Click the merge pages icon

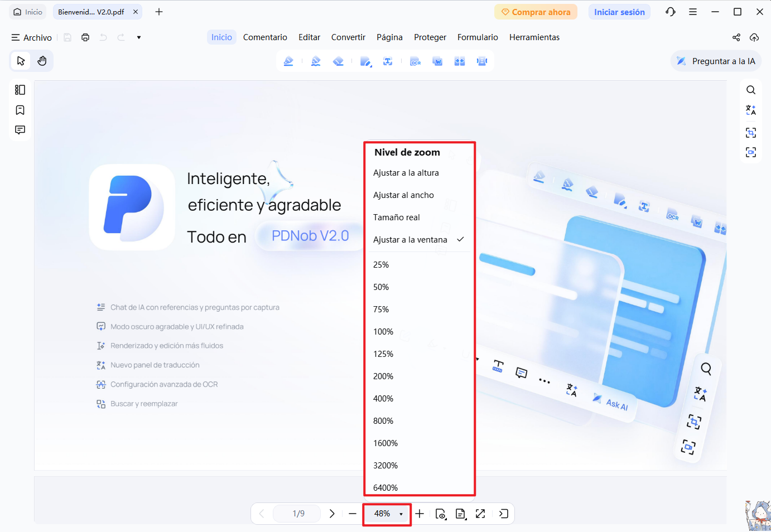pos(460,61)
